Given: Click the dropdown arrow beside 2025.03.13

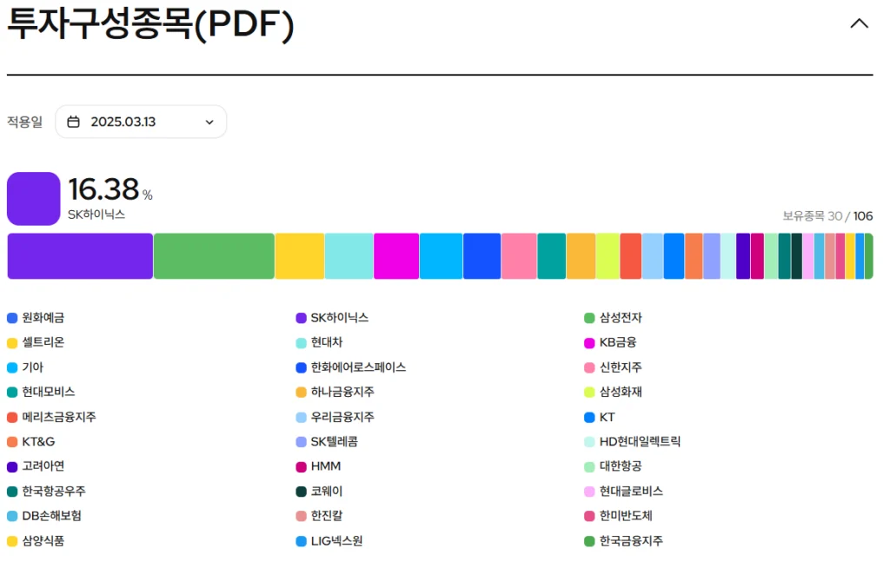Looking at the screenshot, I should coord(209,122).
